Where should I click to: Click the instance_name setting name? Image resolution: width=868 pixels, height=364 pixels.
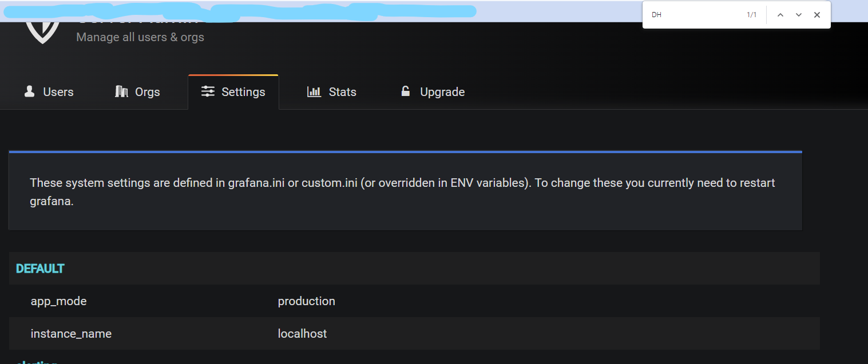71,334
